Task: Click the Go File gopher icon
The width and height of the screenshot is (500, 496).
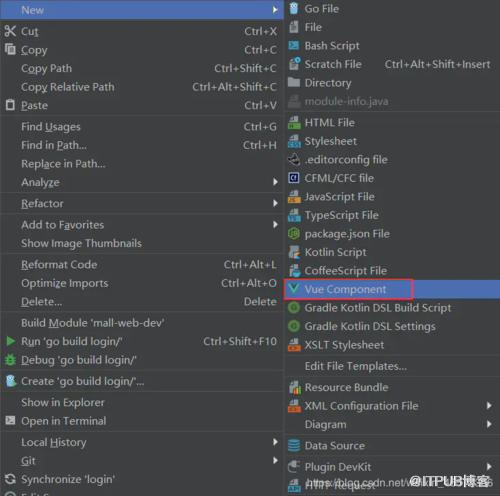Action: [294, 9]
